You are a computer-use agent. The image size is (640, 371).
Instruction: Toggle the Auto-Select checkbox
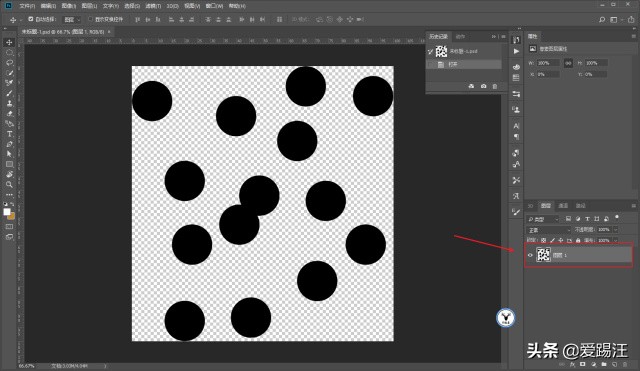(x=31, y=19)
